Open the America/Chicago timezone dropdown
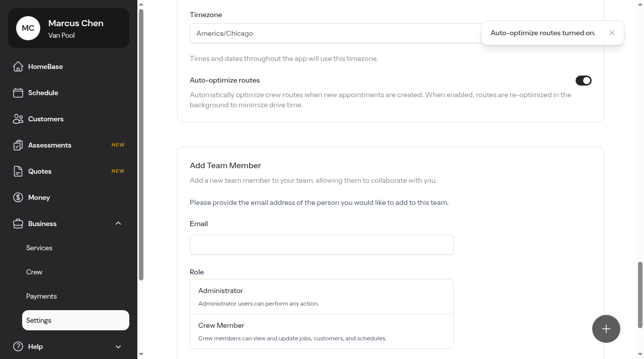 [336, 33]
